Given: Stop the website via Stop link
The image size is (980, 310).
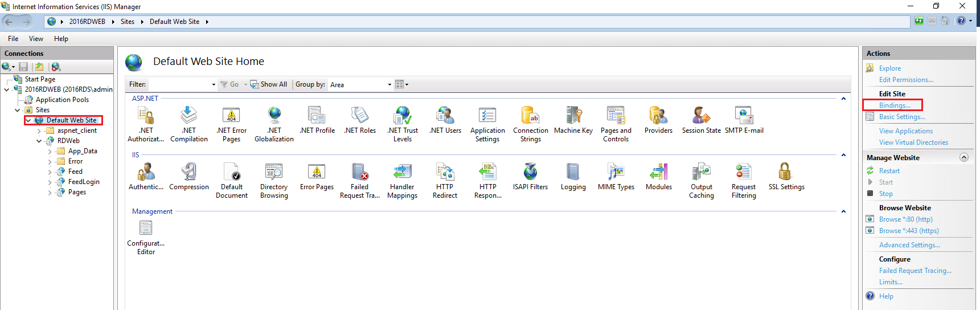Looking at the screenshot, I should 885,194.
